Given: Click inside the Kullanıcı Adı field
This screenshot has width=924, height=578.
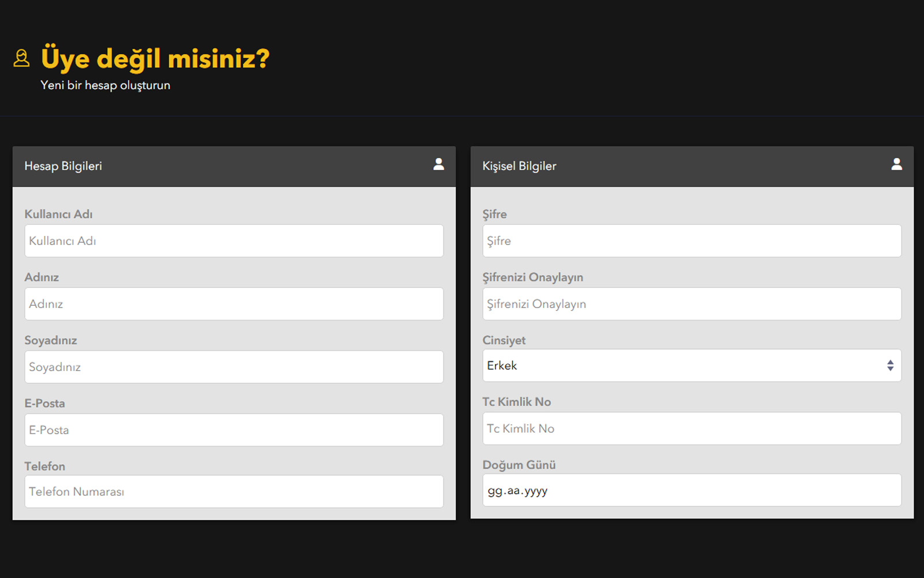Looking at the screenshot, I should pyautogui.click(x=233, y=241).
